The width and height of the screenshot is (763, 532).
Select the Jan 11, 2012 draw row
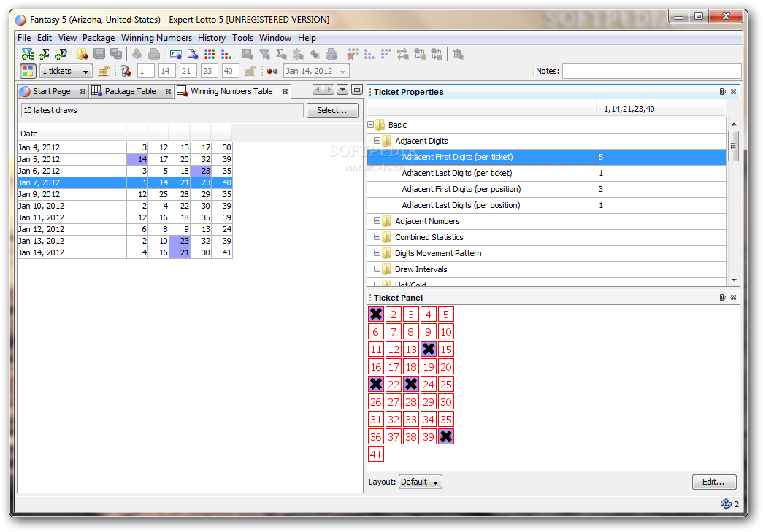[125, 218]
